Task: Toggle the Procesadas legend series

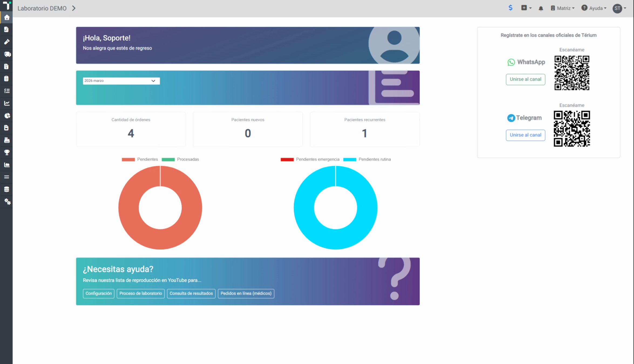Action: pyautogui.click(x=180, y=159)
